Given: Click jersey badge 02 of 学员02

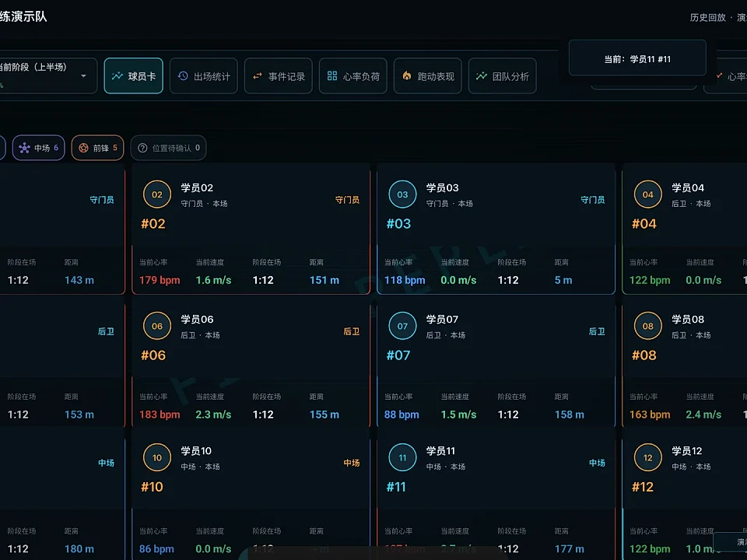Looking at the screenshot, I should click(x=157, y=194).
